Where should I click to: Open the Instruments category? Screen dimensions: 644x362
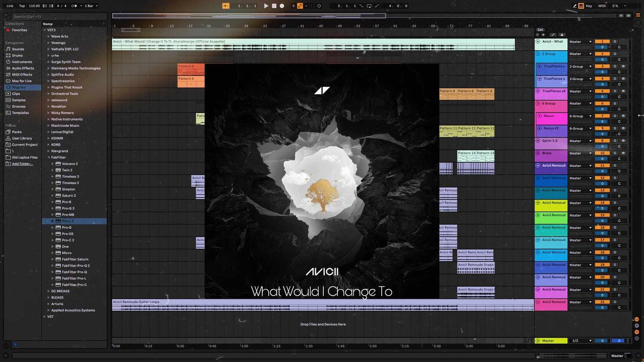[22, 62]
